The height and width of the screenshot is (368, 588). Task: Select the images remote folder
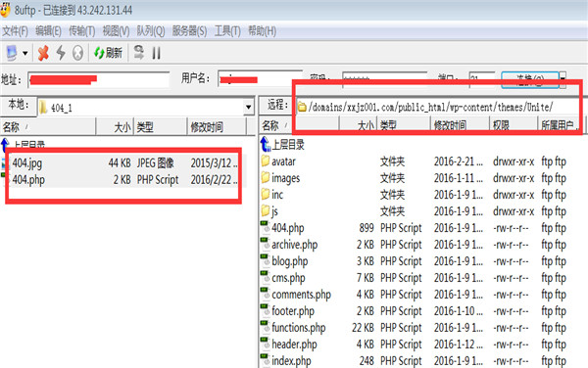coord(286,178)
